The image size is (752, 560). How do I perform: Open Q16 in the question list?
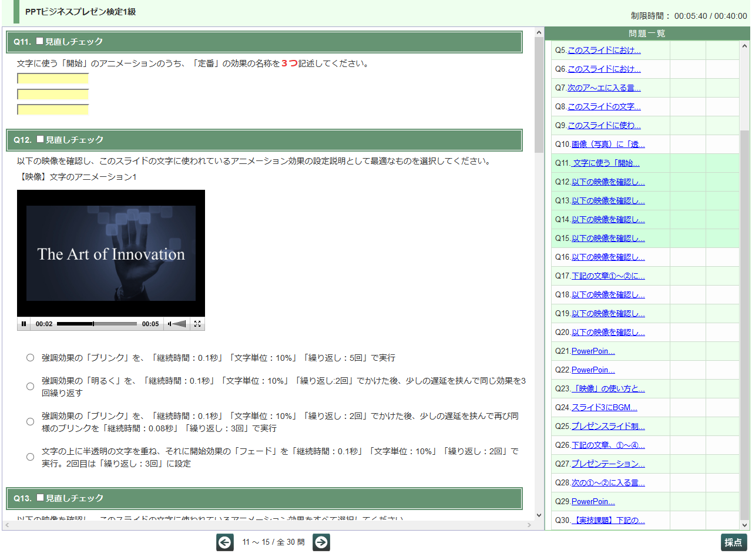pyautogui.click(x=607, y=257)
